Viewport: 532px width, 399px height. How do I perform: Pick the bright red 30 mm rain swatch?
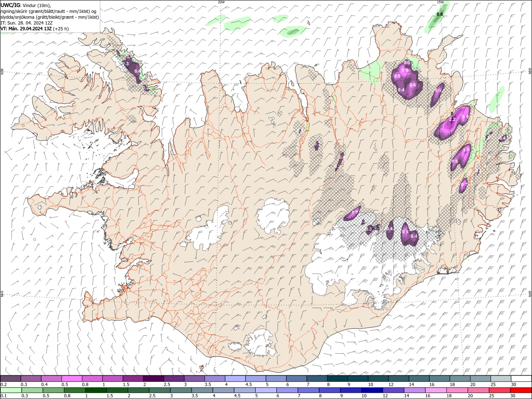click(x=521, y=390)
